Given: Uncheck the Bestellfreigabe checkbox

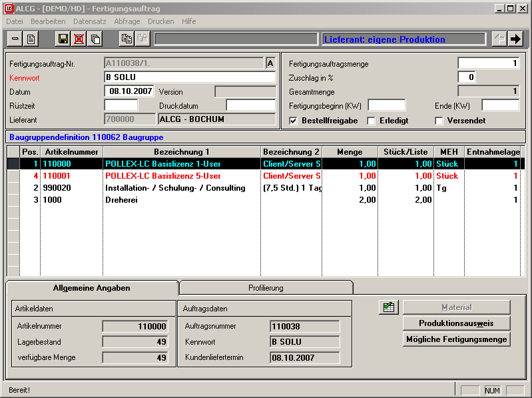Looking at the screenshot, I should (x=294, y=121).
